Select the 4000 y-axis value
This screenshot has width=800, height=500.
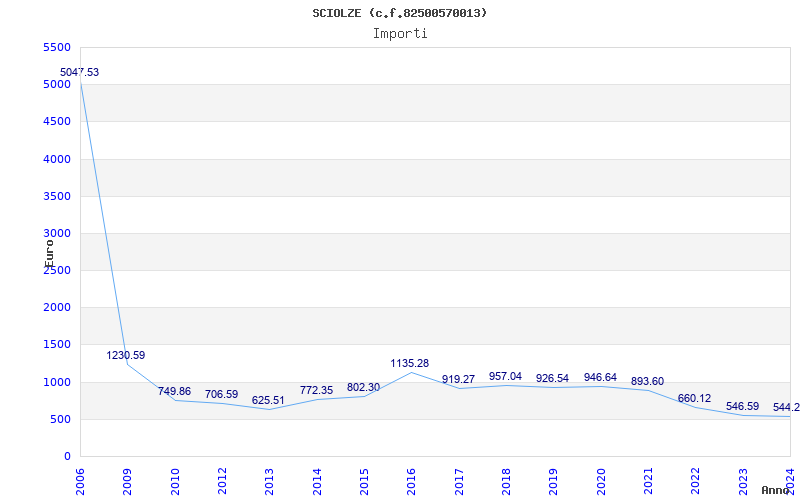[x=57, y=159]
